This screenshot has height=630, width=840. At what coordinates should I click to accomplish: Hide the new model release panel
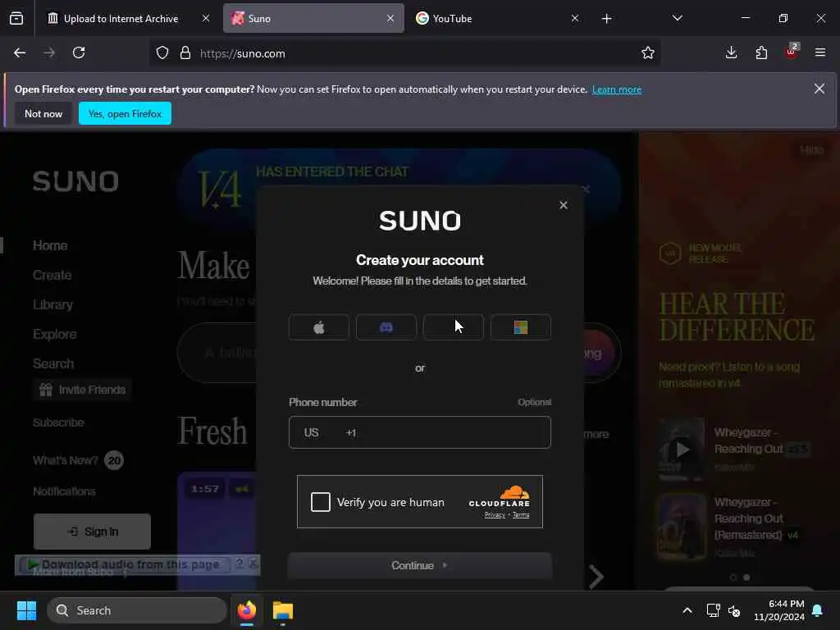[811, 150]
